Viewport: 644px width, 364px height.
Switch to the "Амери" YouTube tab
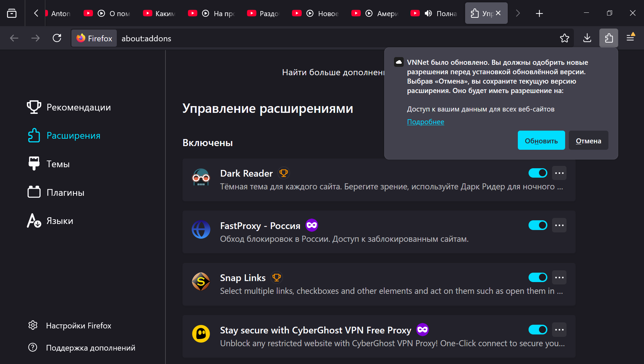tap(375, 13)
